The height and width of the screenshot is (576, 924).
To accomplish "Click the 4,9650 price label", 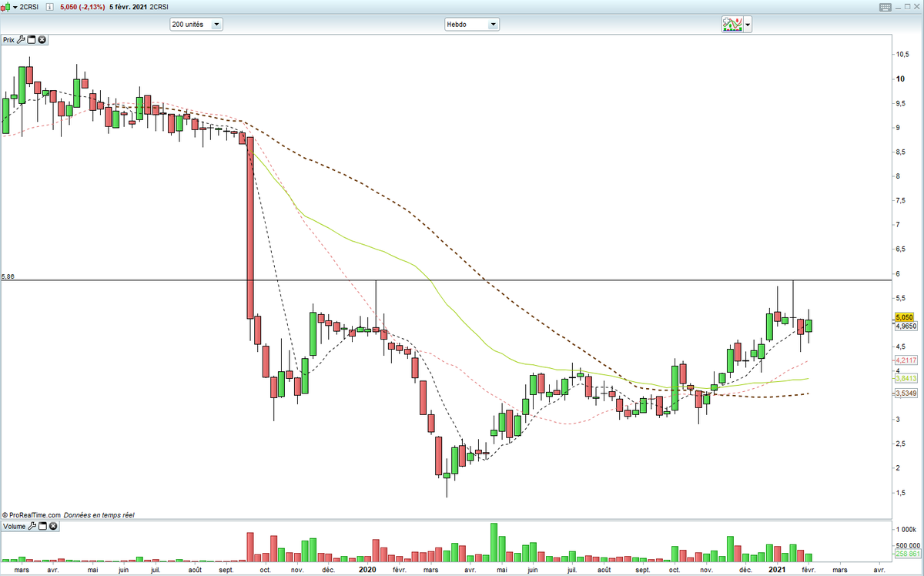I will tap(906, 326).
